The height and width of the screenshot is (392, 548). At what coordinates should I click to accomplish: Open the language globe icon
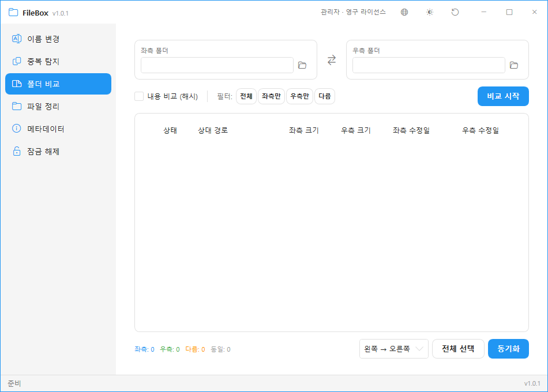click(x=404, y=12)
